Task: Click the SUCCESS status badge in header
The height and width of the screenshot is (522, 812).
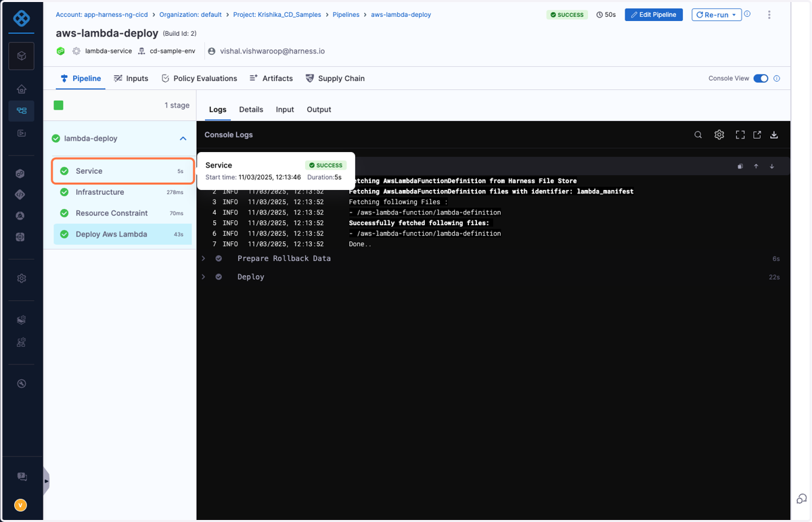Action: (566, 15)
